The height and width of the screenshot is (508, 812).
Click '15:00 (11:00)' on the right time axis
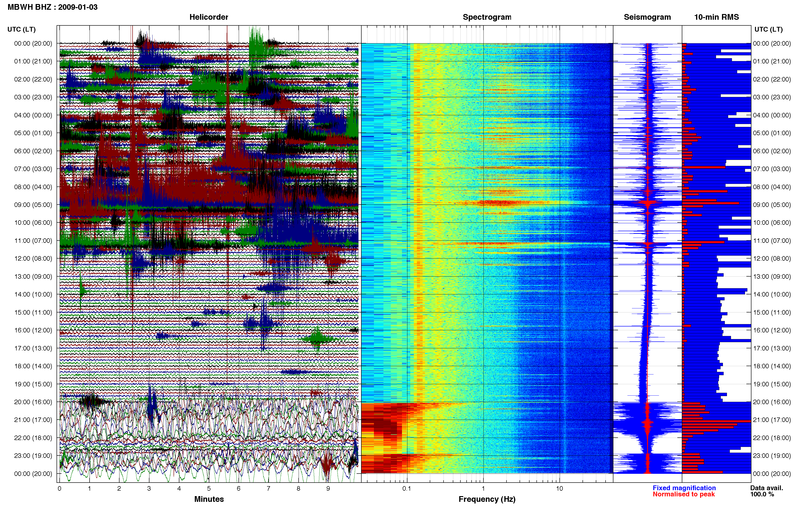tap(772, 312)
